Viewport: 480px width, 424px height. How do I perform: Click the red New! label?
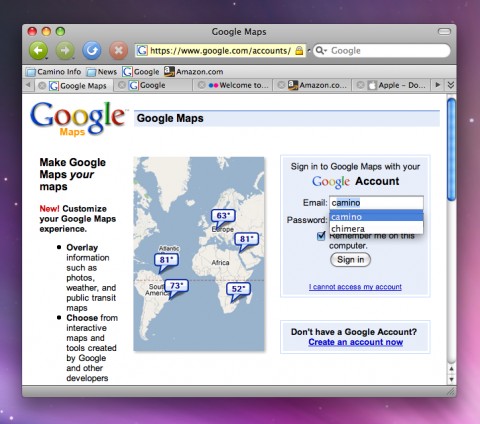pos(49,209)
